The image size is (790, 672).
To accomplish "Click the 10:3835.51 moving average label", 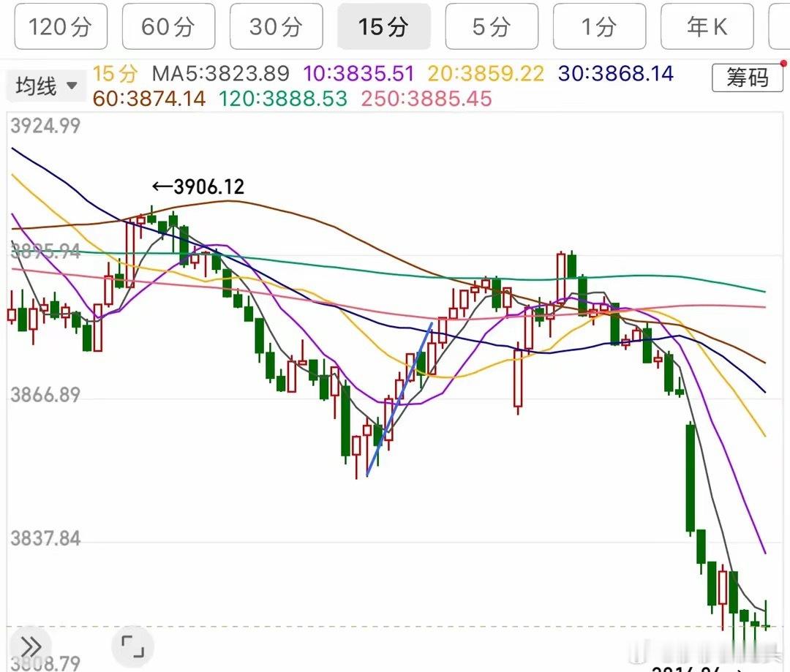I will coord(358,74).
